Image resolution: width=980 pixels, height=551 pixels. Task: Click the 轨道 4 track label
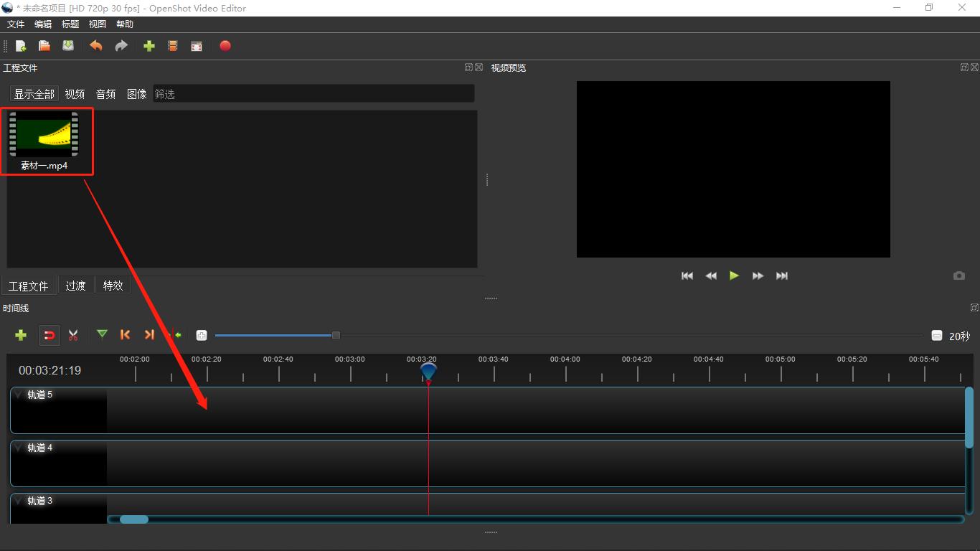click(39, 448)
